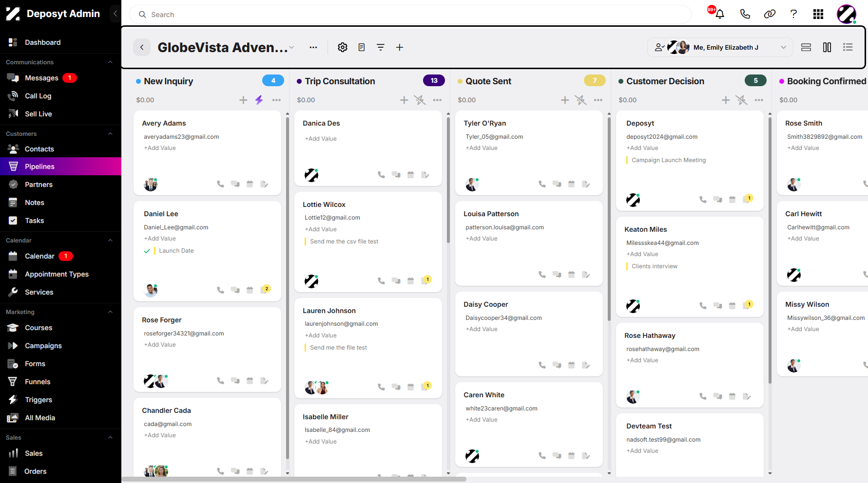This screenshot has width=868, height=483.
Task: Open the three-dot menu beside the pipeline title
Action: 313,47
